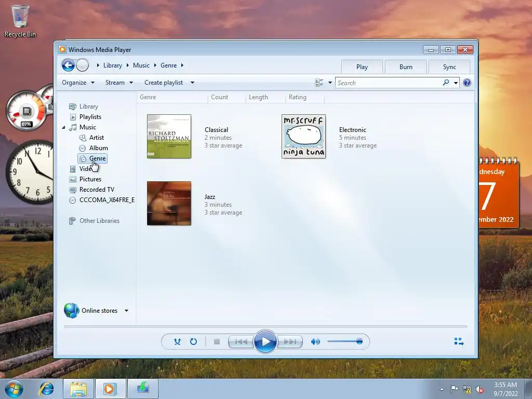Expand the arrow after Genre breadcrumb
This screenshot has width=532, height=399.
click(x=182, y=65)
